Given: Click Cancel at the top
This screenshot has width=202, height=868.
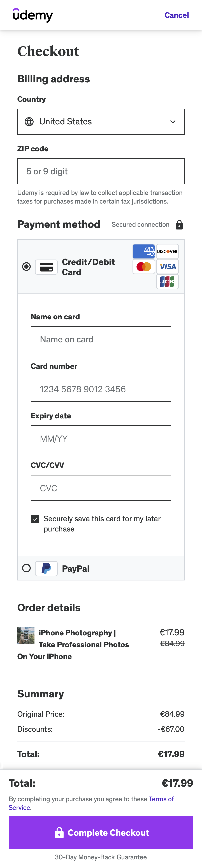Looking at the screenshot, I should 176,15.
